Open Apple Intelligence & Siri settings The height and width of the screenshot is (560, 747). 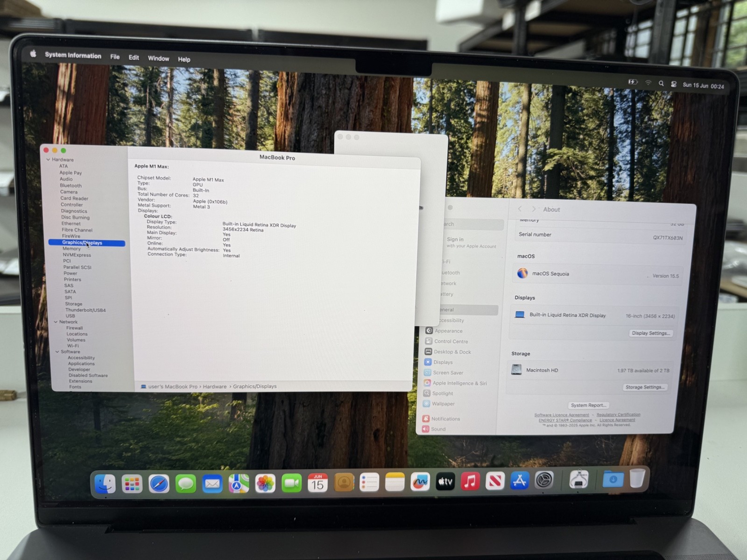(x=455, y=383)
